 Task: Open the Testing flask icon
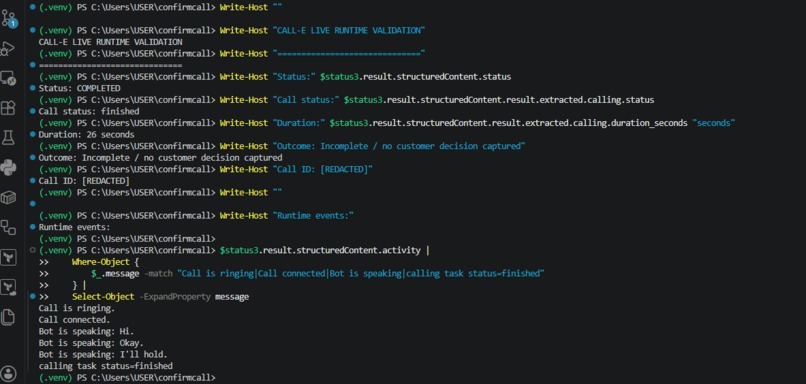(x=8, y=138)
